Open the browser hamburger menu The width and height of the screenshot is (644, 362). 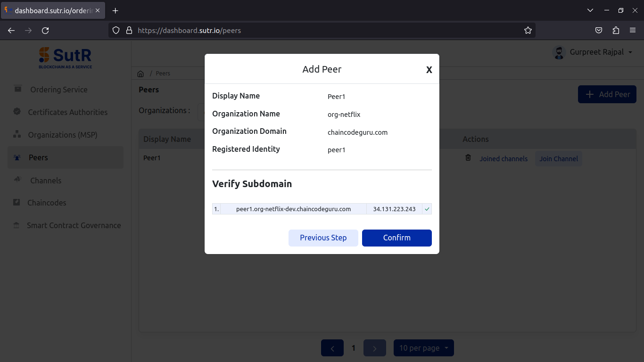(633, 31)
